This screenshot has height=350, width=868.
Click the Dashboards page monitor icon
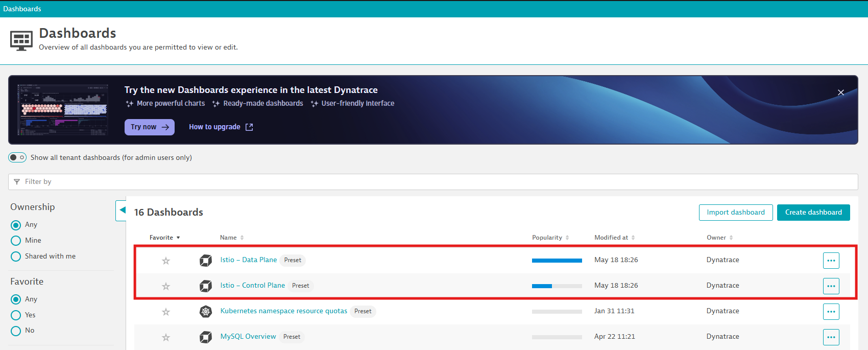(21, 40)
